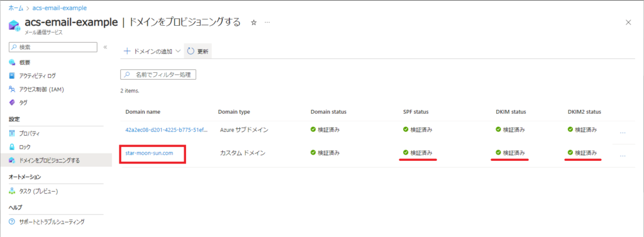Click the plus icon of ドメインの追加
The width and height of the screenshot is (644, 237).
point(127,52)
